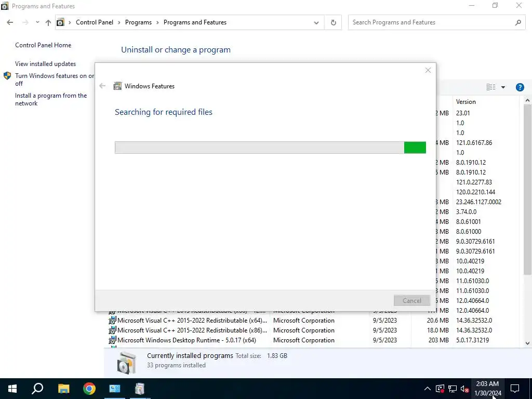Click the list scrollbar up arrow
532x399 pixels.
(527, 100)
